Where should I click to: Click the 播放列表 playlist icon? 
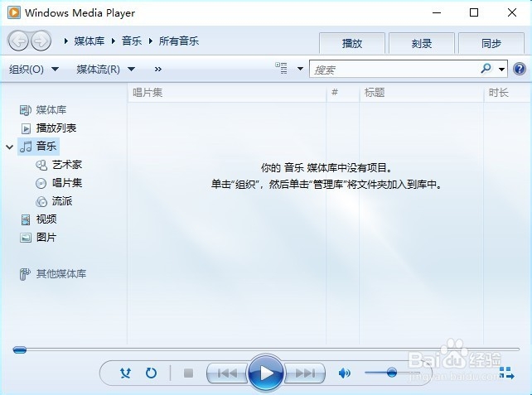tap(27, 128)
